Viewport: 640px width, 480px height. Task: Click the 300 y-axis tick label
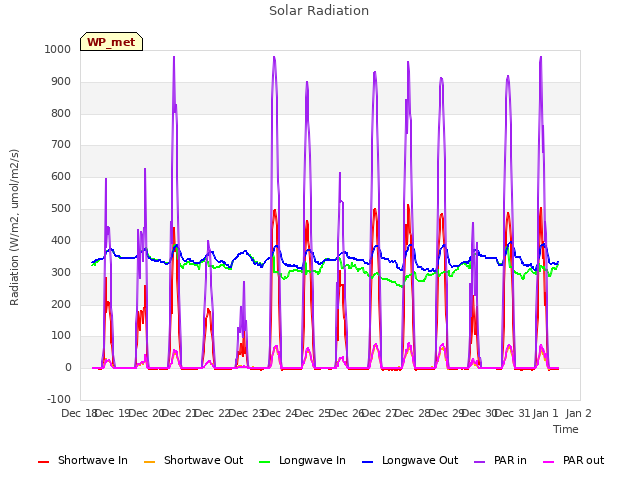[61, 272]
